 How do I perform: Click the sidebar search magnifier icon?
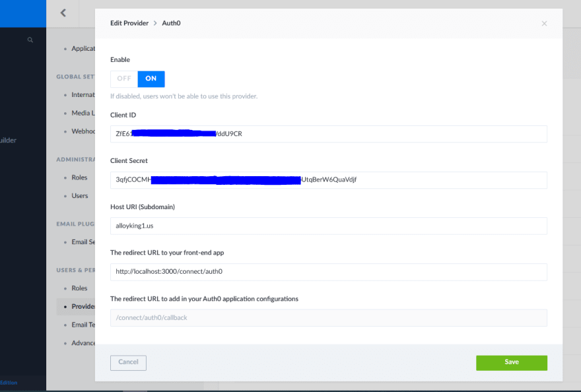tap(30, 40)
